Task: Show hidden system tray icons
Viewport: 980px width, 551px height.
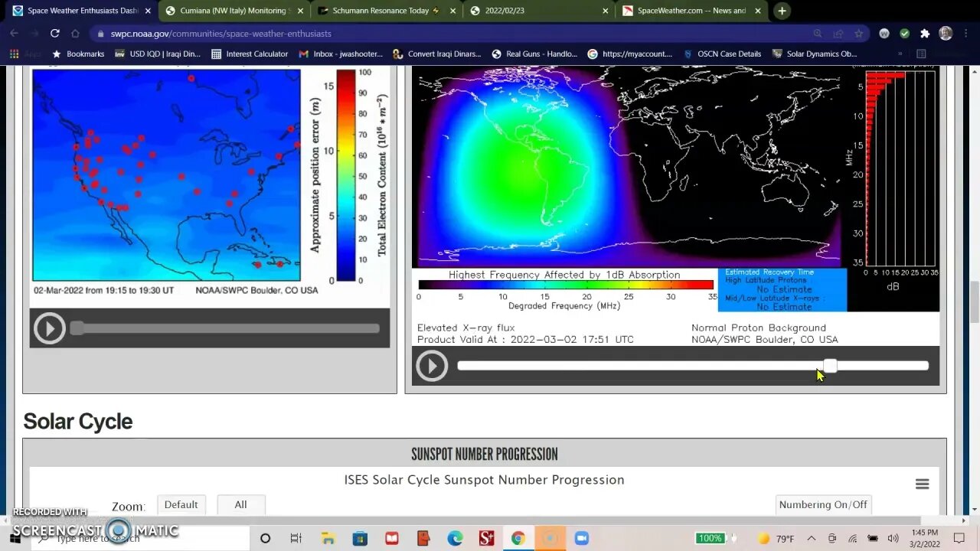Action: pyautogui.click(x=812, y=539)
